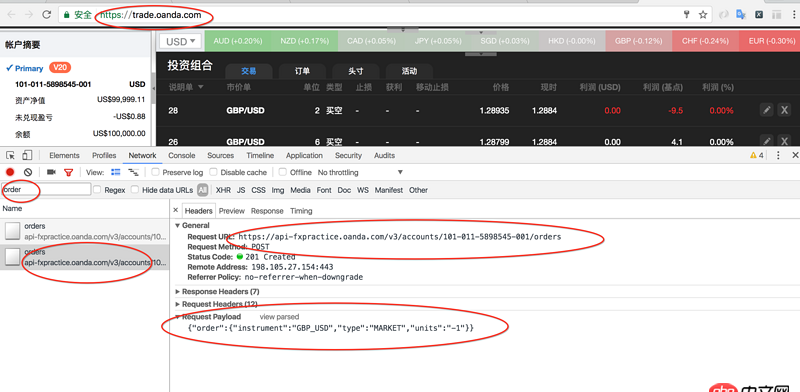800x392 pixels.
Task: Check the Disable cache option
Action: [x=213, y=172]
